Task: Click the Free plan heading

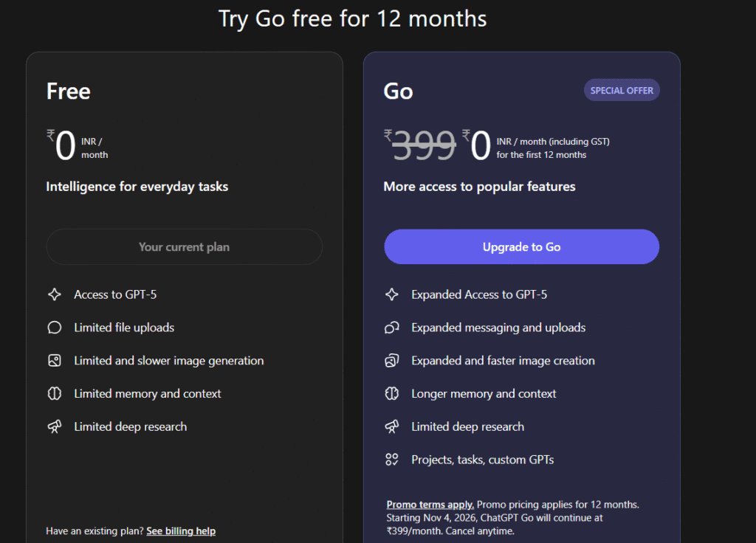Action: tap(68, 91)
